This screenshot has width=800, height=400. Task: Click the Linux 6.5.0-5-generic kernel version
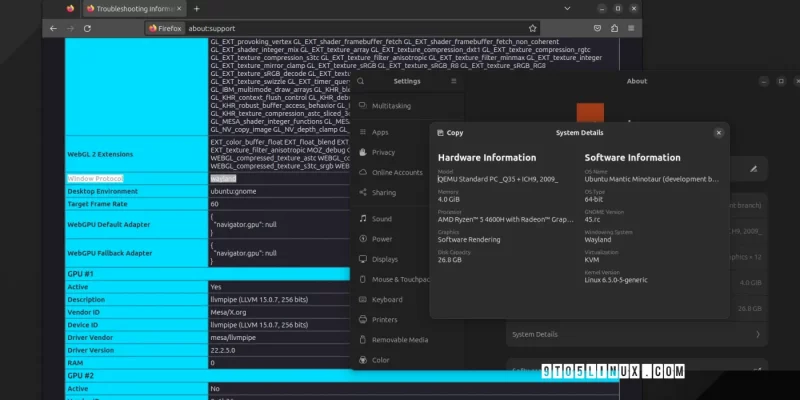tap(616, 280)
